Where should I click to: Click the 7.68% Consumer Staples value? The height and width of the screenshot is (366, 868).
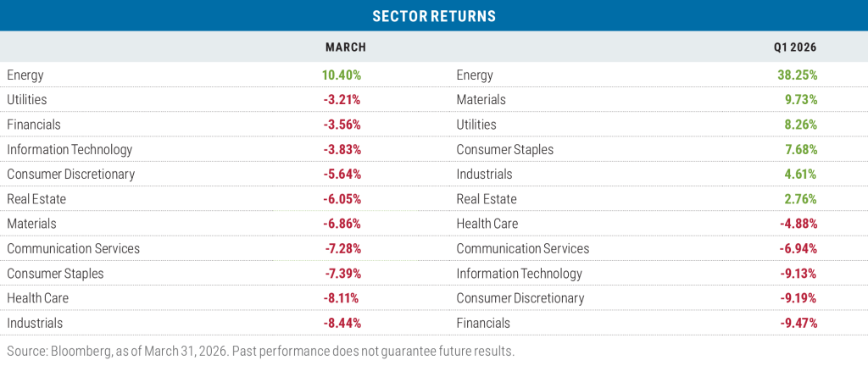tap(801, 150)
